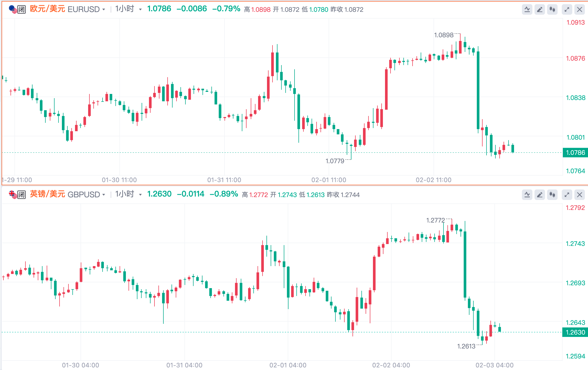Select the drawing pencil tool on EURUSD
Viewport: 588px width, 370px height.
(x=539, y=10)
